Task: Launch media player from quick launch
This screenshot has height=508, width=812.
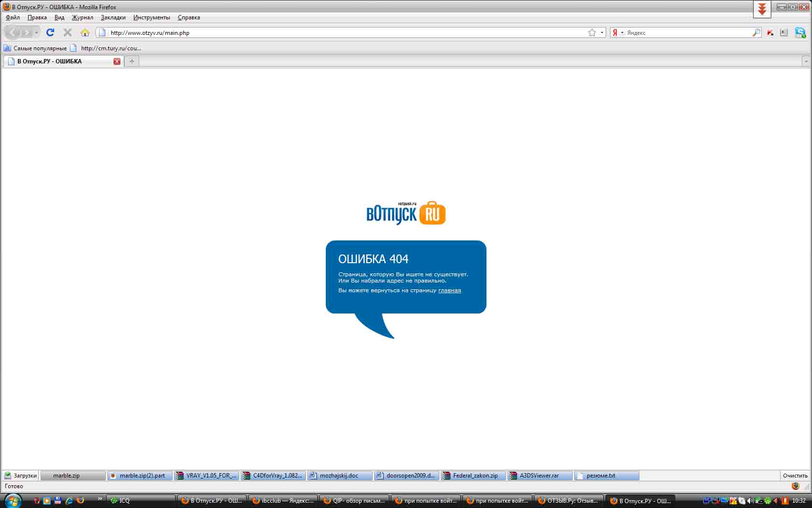Action: [x=47, y=501]
